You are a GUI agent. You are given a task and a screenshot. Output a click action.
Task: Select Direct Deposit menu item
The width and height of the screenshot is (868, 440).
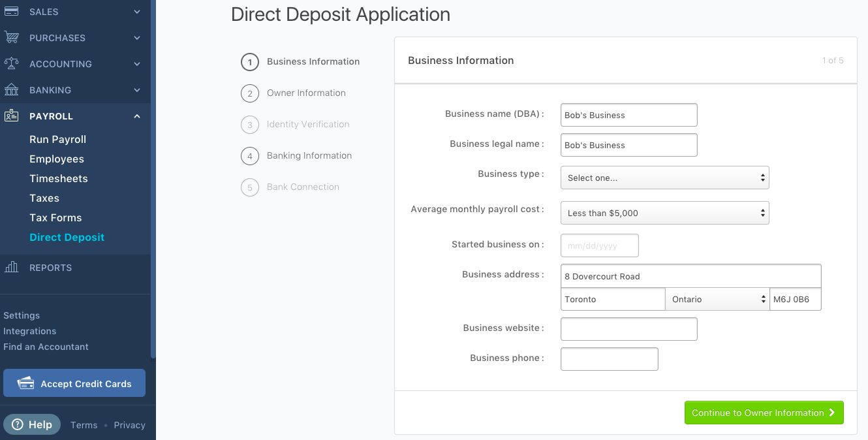point(67,237)
